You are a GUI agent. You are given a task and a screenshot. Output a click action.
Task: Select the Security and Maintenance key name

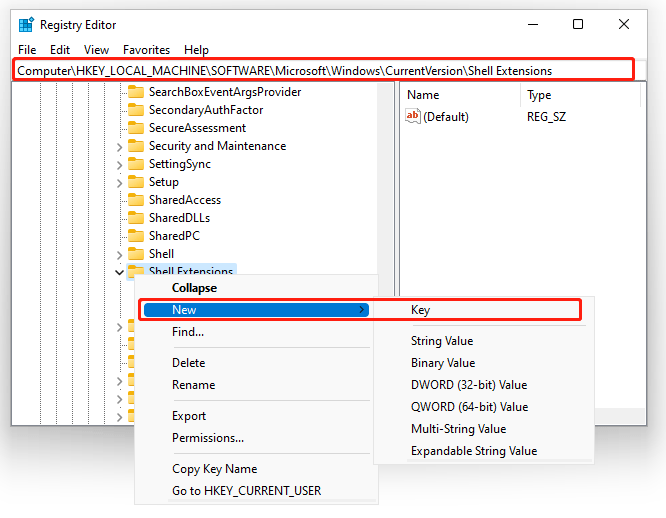click(217, 146)
